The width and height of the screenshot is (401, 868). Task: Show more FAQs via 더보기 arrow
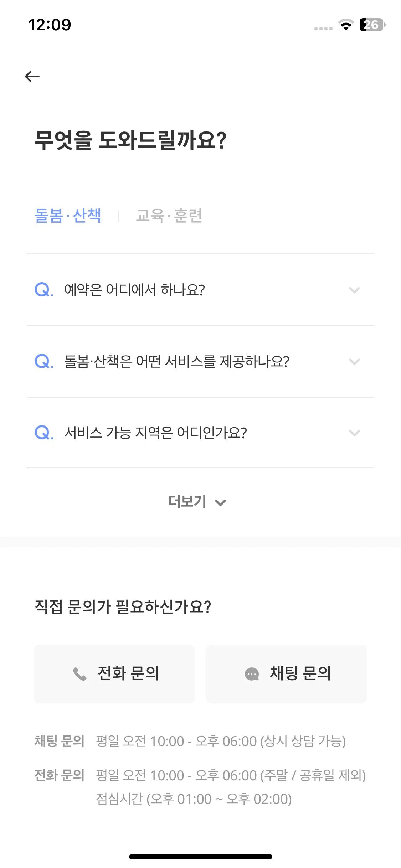tap(221, 503)
